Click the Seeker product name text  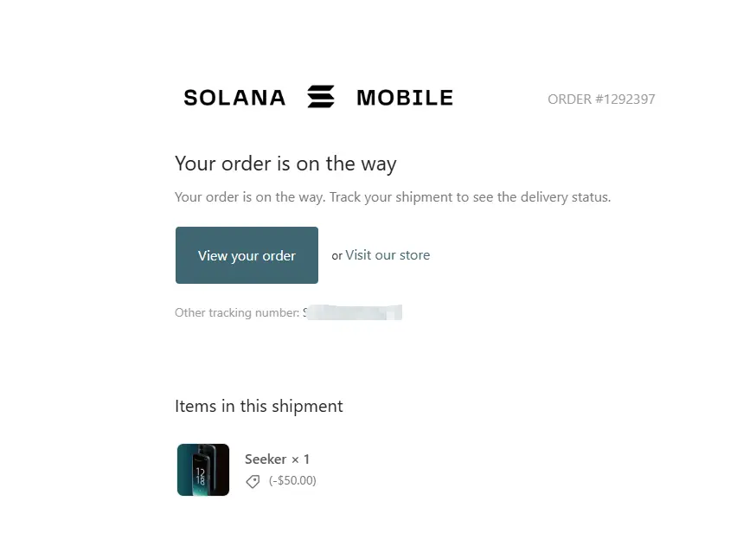266,459
